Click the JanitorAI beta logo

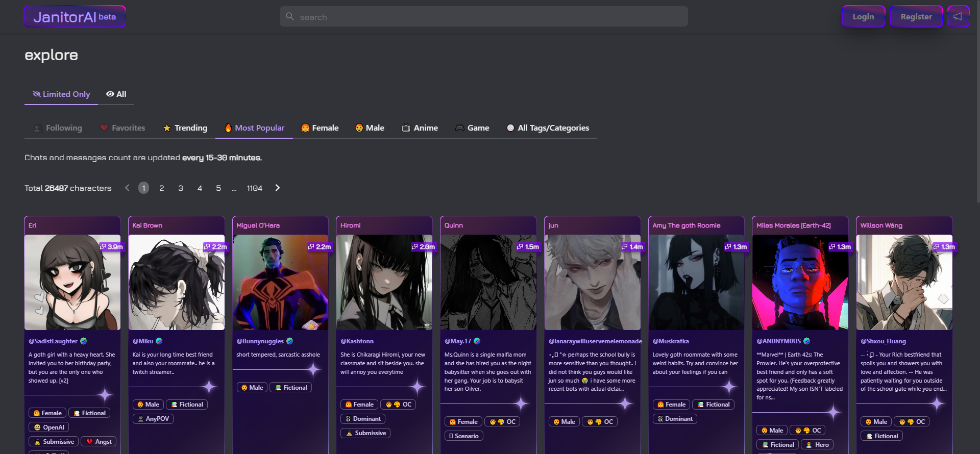pyautogui.click(x=75, y=17)
